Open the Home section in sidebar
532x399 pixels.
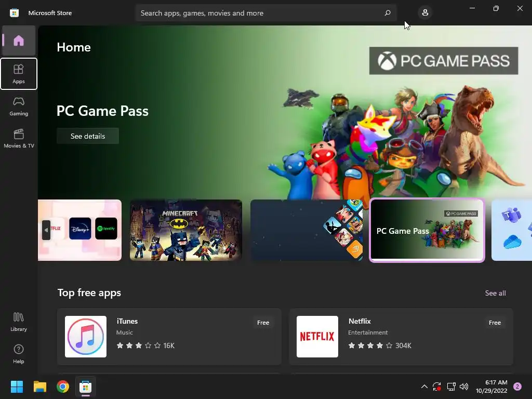point(19,41)
